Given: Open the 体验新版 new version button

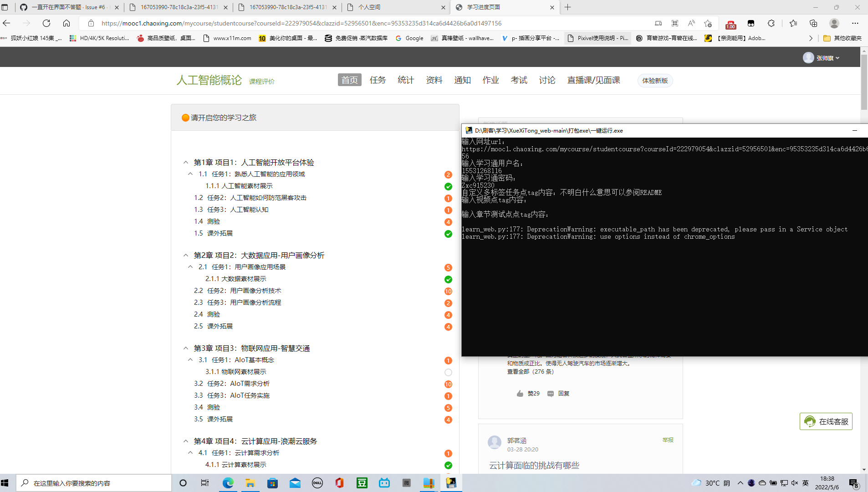Looking at the screenshot, I should coord(654,81).
